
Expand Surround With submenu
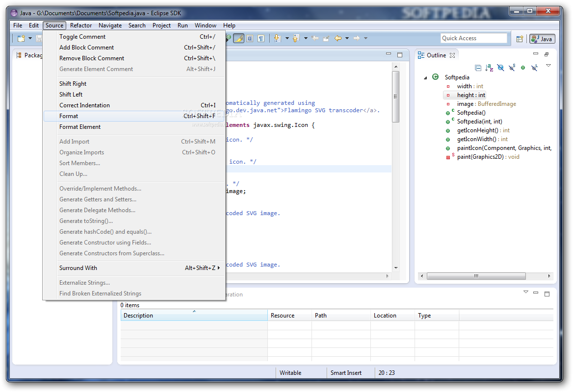[134, 268]
